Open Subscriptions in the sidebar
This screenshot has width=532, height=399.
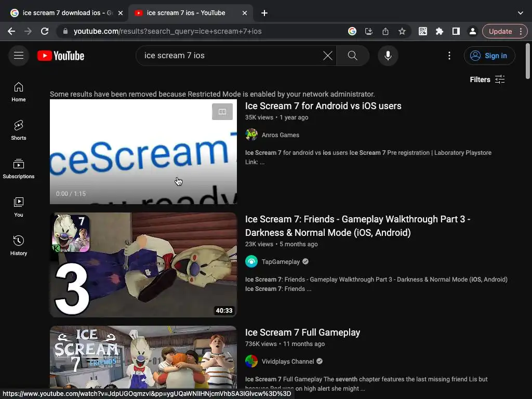[19, 169]
